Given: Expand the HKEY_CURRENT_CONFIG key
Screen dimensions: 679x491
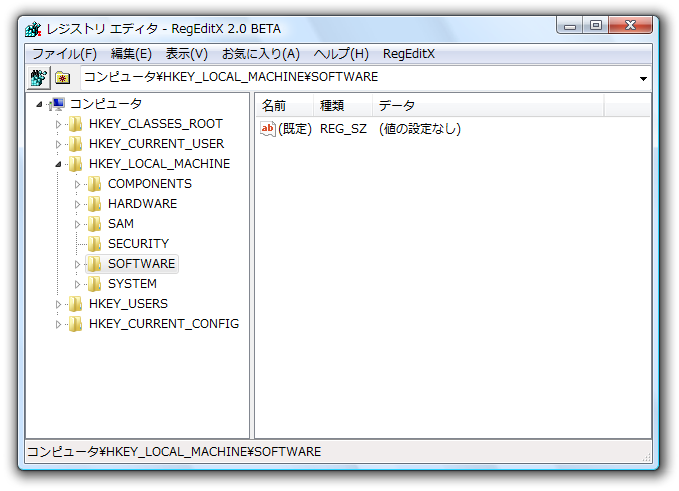Looking at the screenshot, I should click(x=58, y=324).
